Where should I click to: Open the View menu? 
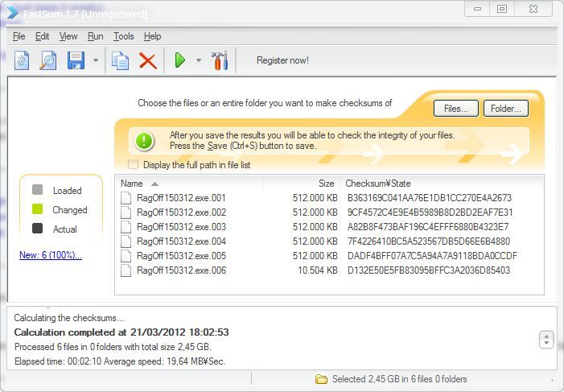[x=68, y=36]
